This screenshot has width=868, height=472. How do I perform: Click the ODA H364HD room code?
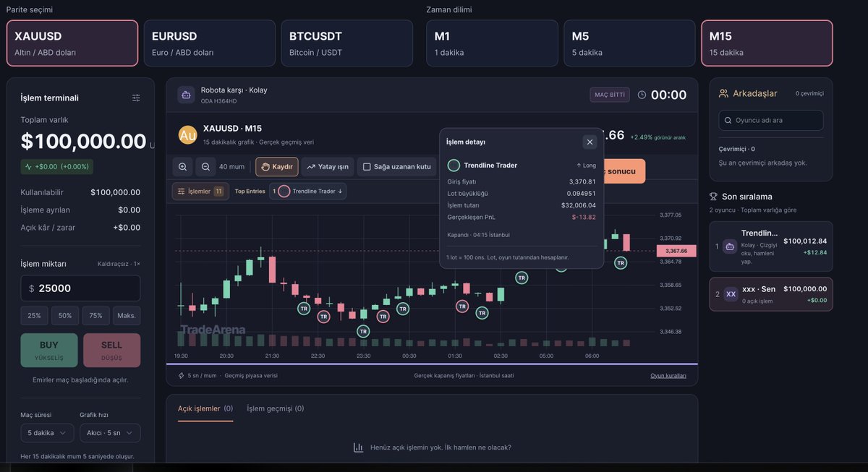[218, 101]
